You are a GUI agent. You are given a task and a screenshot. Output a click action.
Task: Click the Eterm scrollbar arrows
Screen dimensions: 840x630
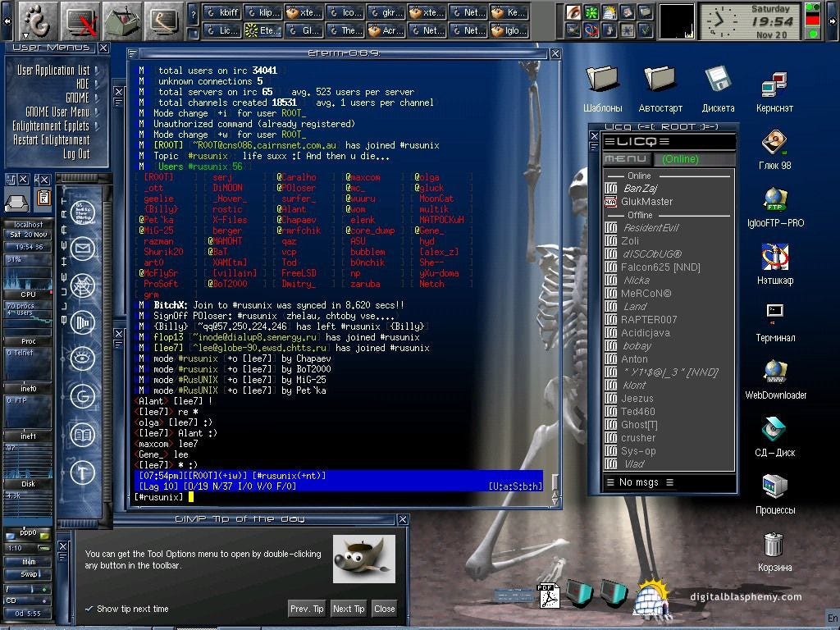(555, 498)
